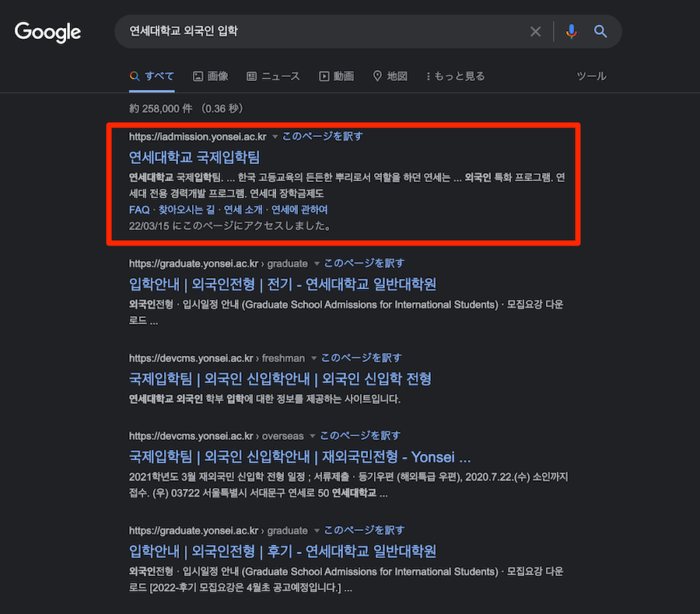The width and height of the screenshot is (700, 614).
Task: Open the 연세대학교 국제입학팀 result title
Action: (x=194, y=157)
